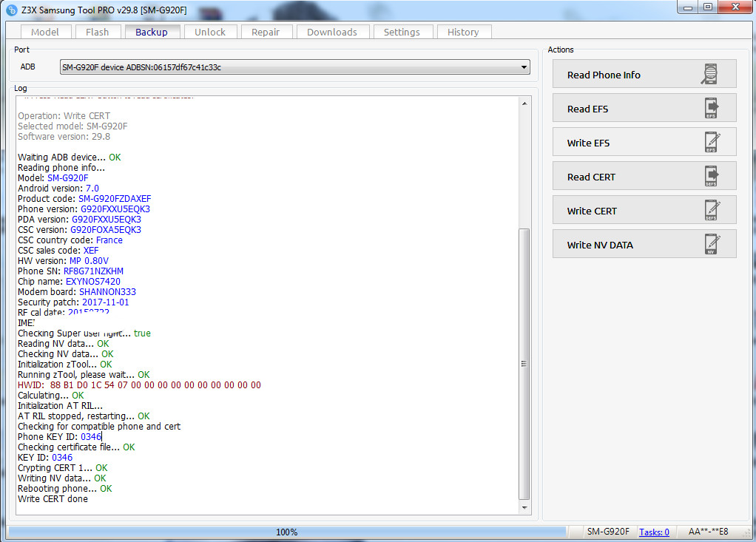The image size is (756, 542).
Task: Open the Model tab
Action: tap(45, 32)
